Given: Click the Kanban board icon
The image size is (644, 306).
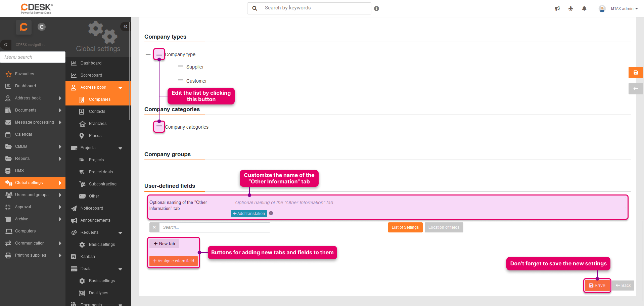Looking at the screenshot, I should [74, 257].
